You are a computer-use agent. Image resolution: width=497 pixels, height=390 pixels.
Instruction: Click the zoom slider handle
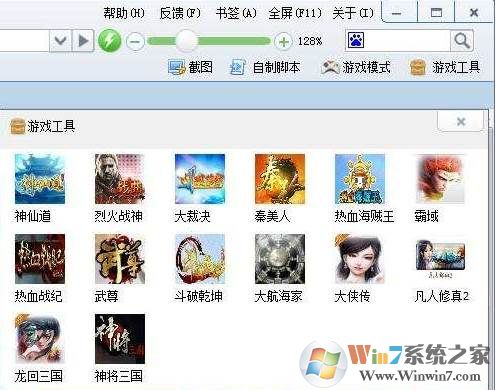(x=187, y=41)
